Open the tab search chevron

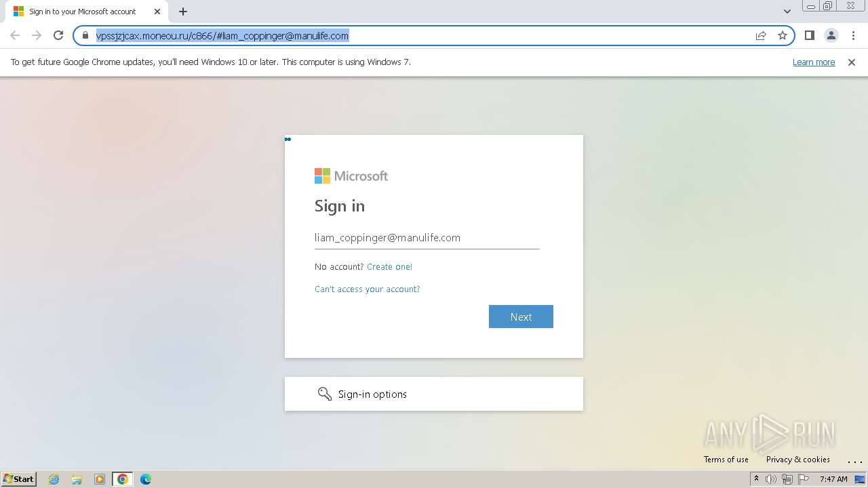pos(787,12)
